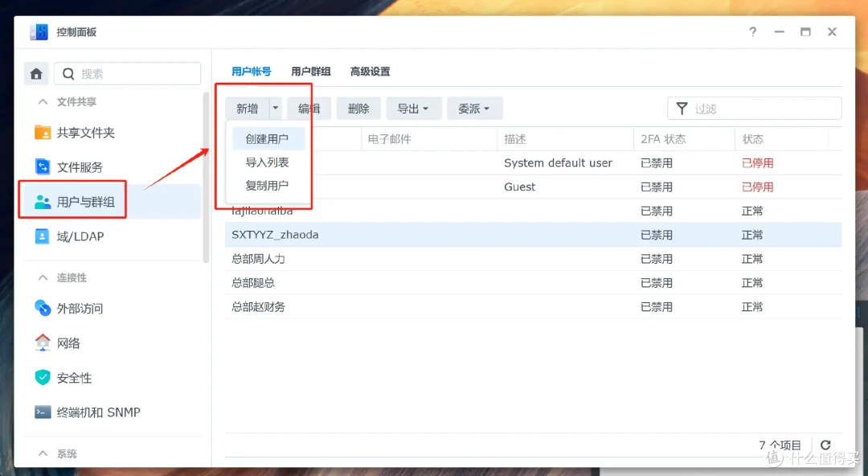Viewport: 868px width, 476px height.
Task: Open the 导出 dropdown
Action: click(x=414, y=109)
